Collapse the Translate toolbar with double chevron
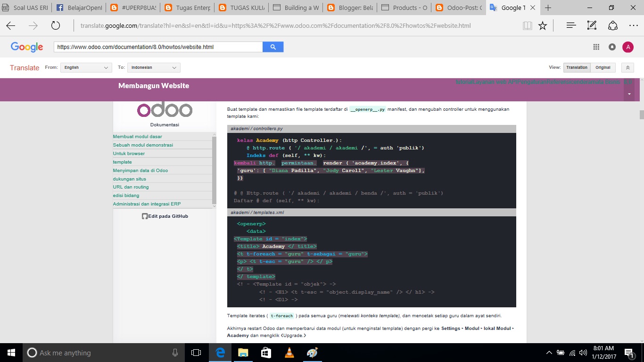 coord(627,67)
